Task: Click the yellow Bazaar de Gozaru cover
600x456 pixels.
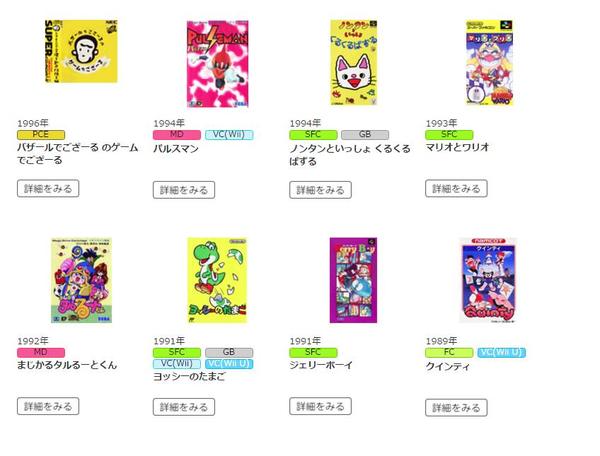Action: 81,51
